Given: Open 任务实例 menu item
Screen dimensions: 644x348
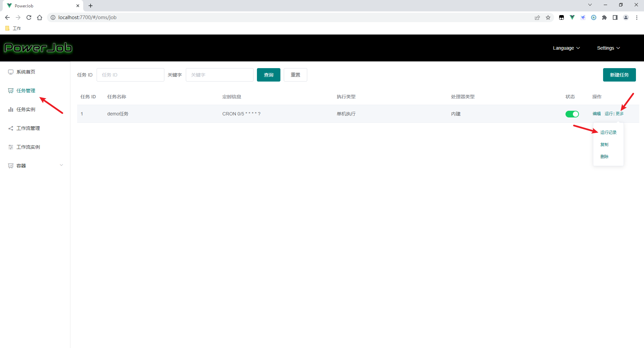Looking at the screenshot, I should coord(35,109).
